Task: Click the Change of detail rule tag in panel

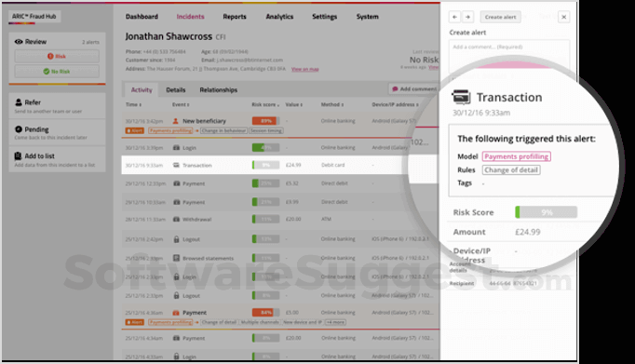Action: click(511, 170)
